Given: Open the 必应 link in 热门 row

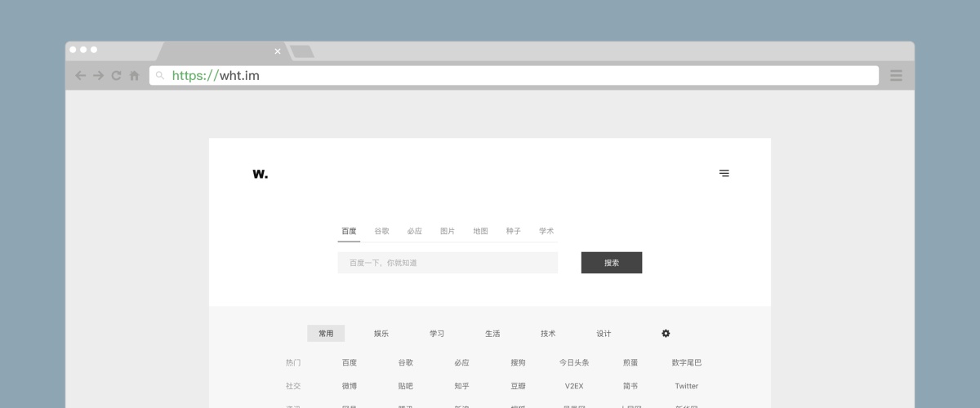Looking at the screenshot, I should tap(462, 362).
